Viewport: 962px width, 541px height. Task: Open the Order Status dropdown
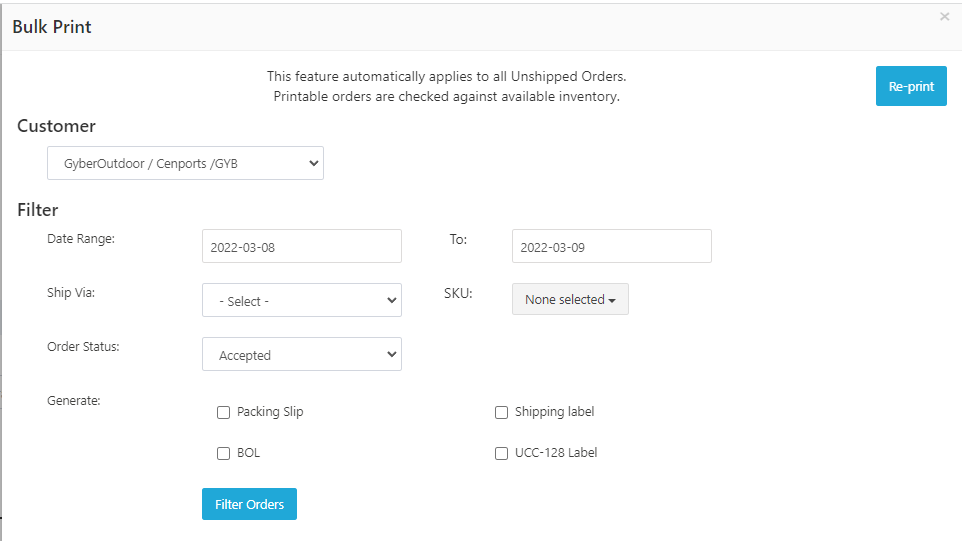[301, 355]
